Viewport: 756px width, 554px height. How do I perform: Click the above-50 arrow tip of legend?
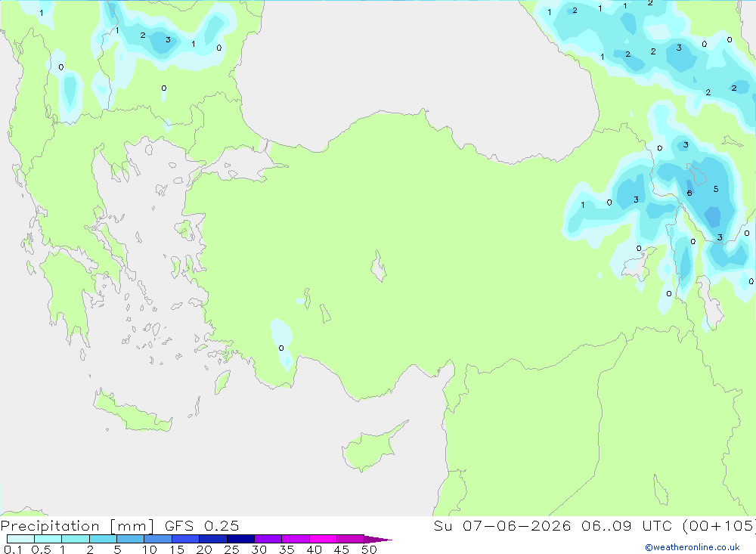click(379, 540)
